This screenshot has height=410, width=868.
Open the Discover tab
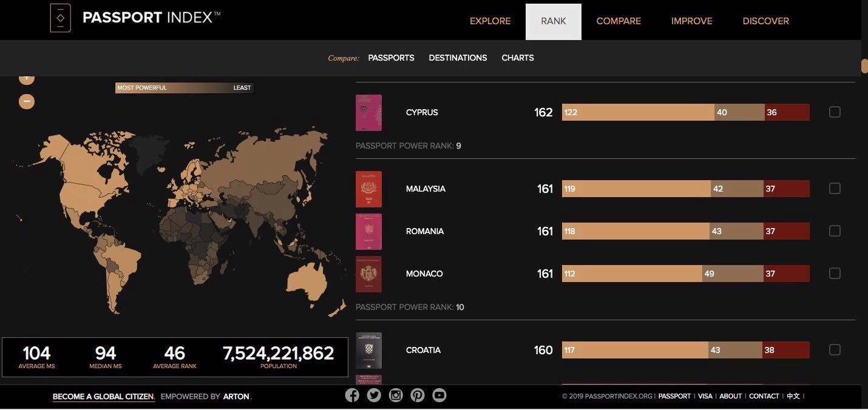coord(766,21)
